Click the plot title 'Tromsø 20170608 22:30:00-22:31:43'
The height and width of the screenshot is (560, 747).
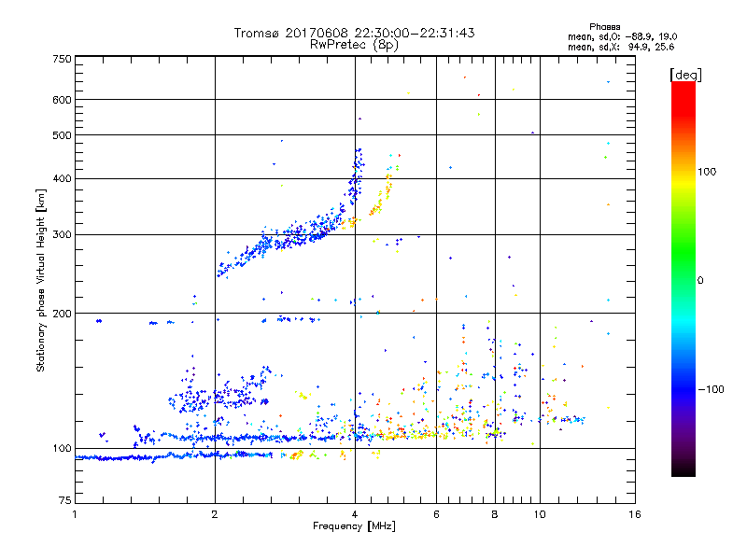tap(354, 33)
